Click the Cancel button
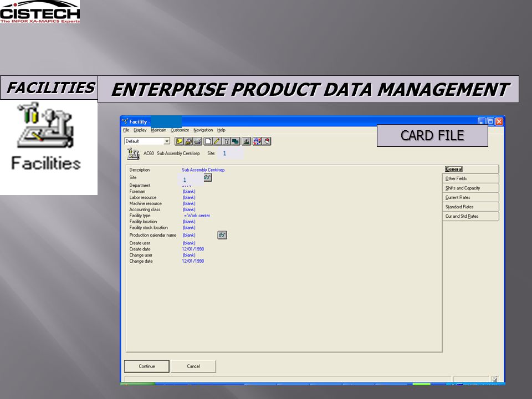Viewport: 532px width, 399px height. click(x=193, y=366)
